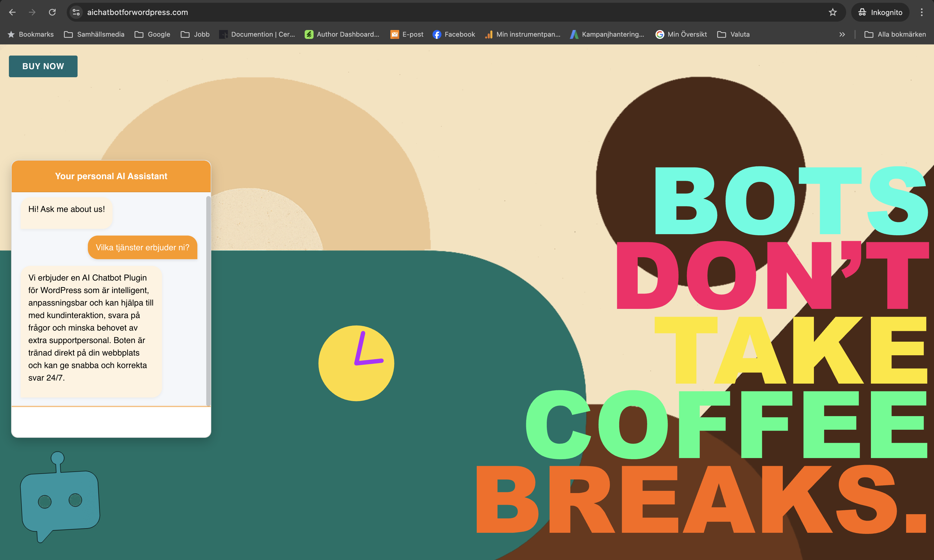
Task: Click the address bar URL
Action: tap(137, 12)
